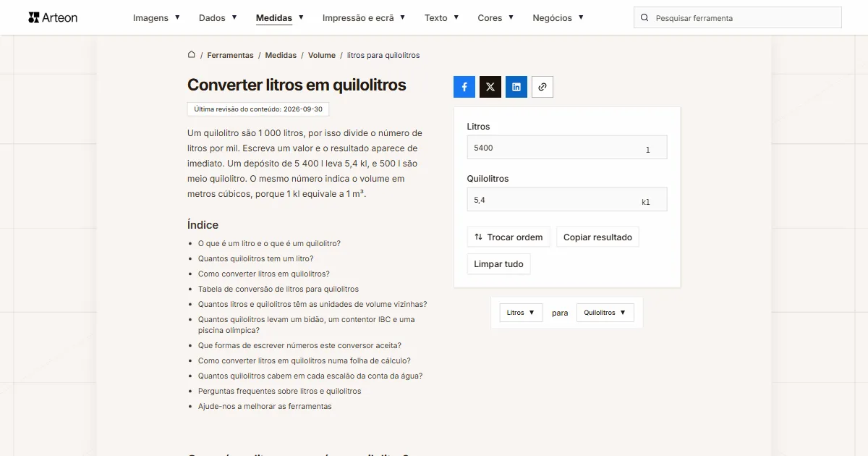The width and height of the screenshot is (868, 456).
Task: Open the source unit Litros dropdown
Action: point(521,313)
